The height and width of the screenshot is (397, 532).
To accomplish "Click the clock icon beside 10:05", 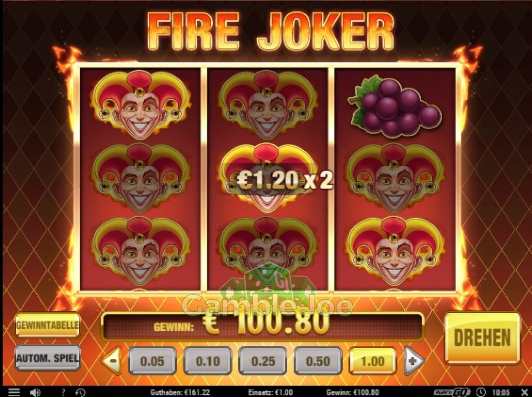I will pos(480,392).
